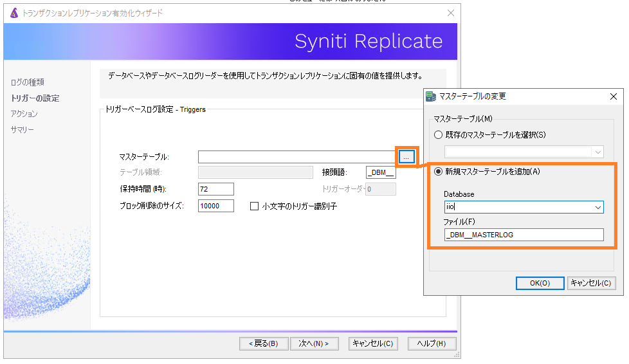This screenshot has height=364, width=629.
Task: Click 次へ(N) > button
Action: tap(314, 343)
